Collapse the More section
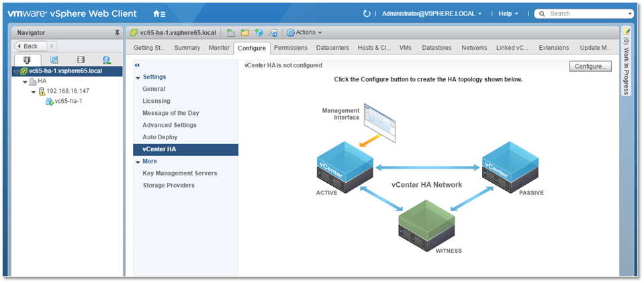 [x=138, y=161]
